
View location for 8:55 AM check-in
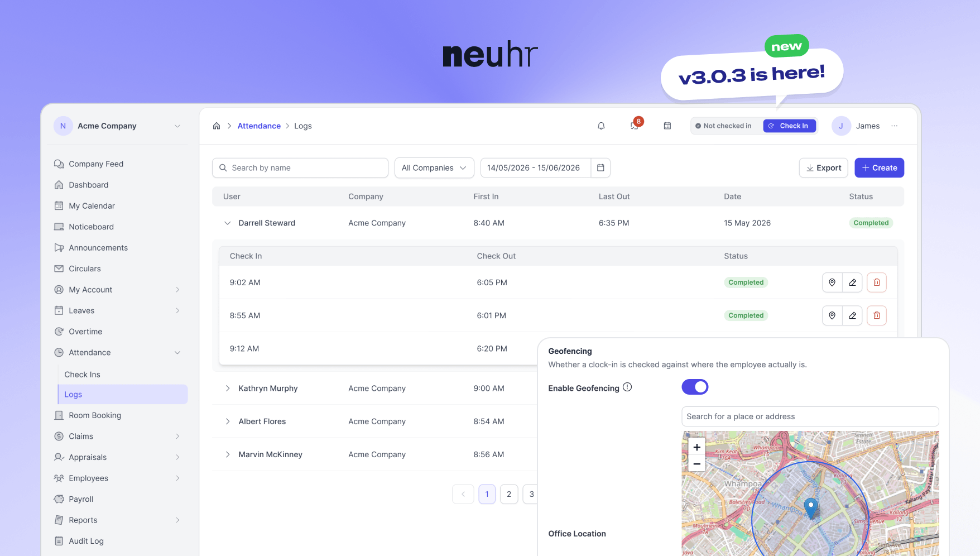coord(832,315)
